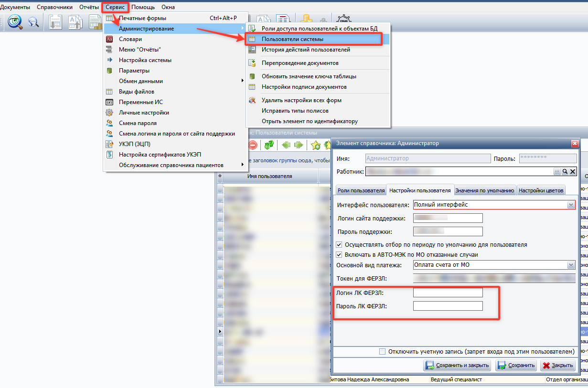Click 'Сохранить и закрыть' button

457,366
